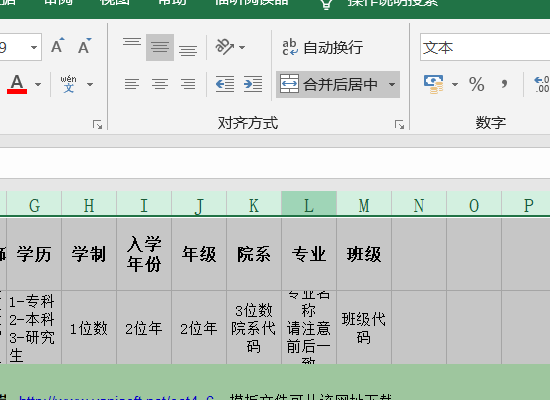The image size is (550, 400).
Task: Apply percent style
Action: [476, 84]
